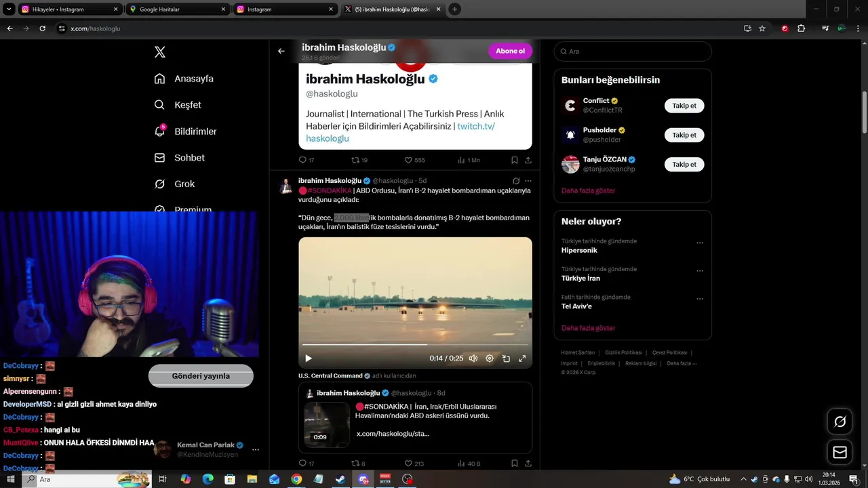Toggle picture-in-picture for the video
Image resolution: width=868 pixels, height=488 pixels.
point(506,358)
